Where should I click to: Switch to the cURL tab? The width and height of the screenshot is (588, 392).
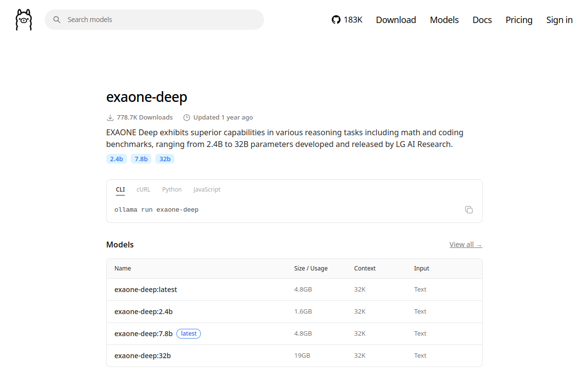pyautogui.click(x=144, y=190)
